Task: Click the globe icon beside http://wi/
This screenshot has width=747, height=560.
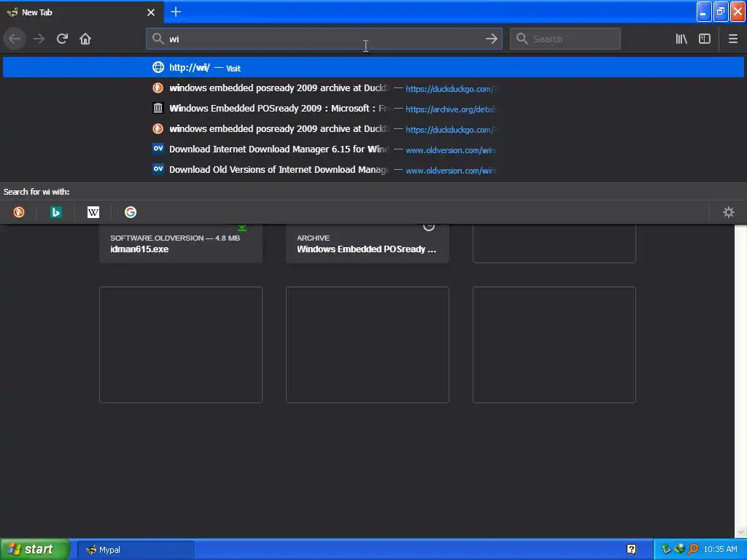Action: 158,67
